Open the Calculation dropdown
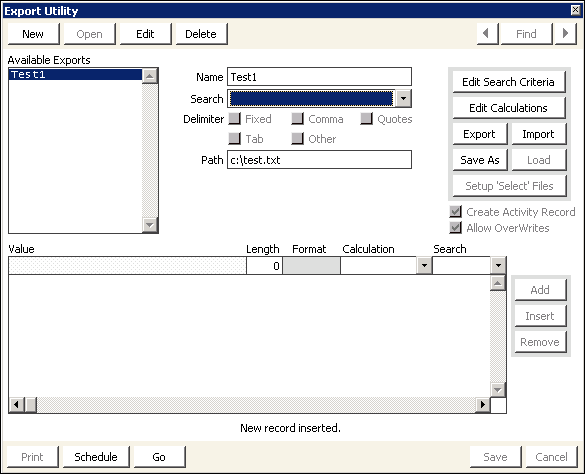The image size is (585, 474). click(x=424, y=266)
